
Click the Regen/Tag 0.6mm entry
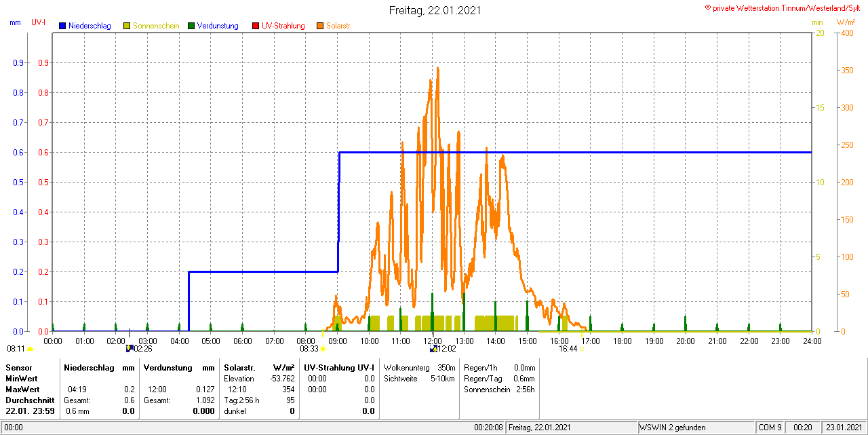pos(499,379)
